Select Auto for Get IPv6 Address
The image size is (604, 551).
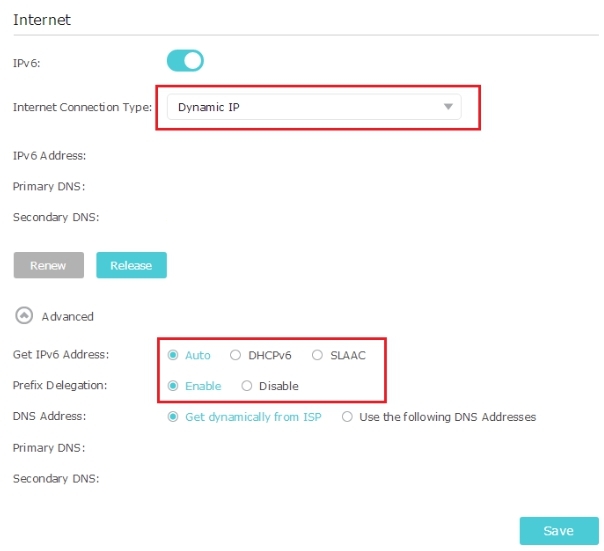173,355
